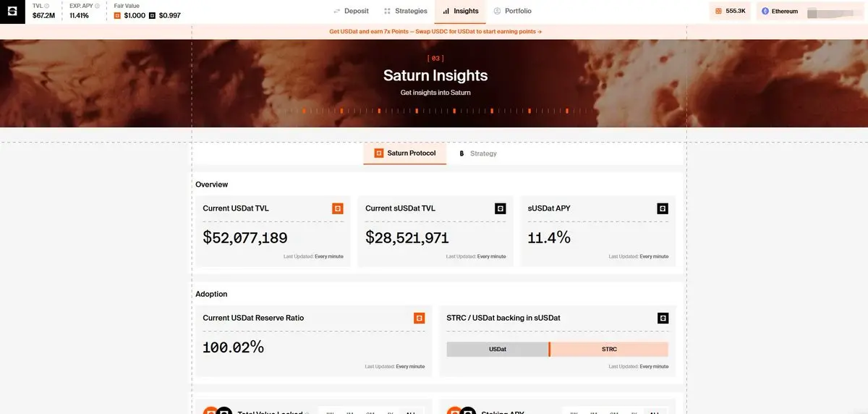
Task: Click the profile icon beside Portfolio
Action: coord(497,12)
